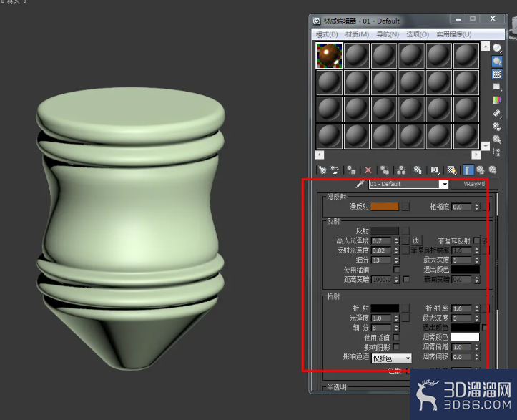Click the Make Material Copy icon
517x420 pixels.
[385, 170]
